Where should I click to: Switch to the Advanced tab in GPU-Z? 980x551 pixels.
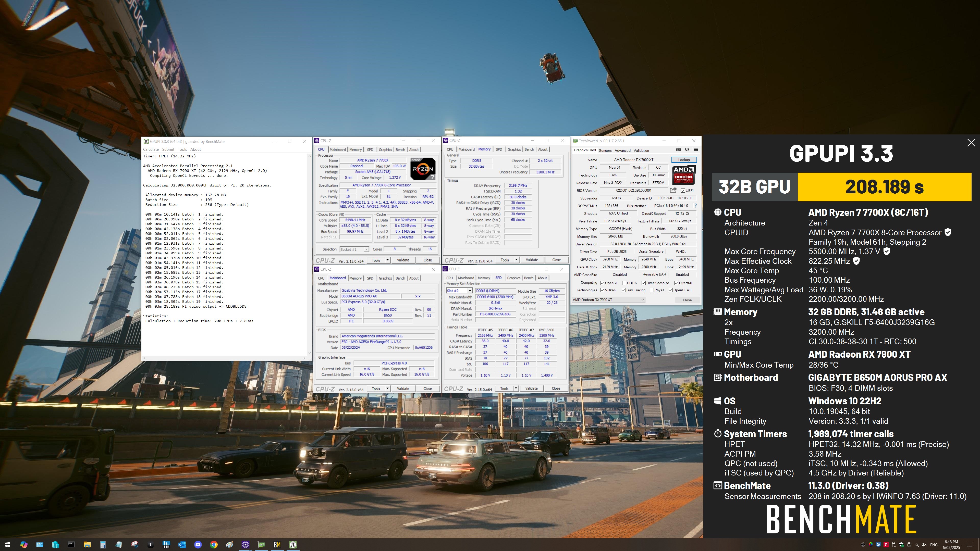(x=623, y=151)
